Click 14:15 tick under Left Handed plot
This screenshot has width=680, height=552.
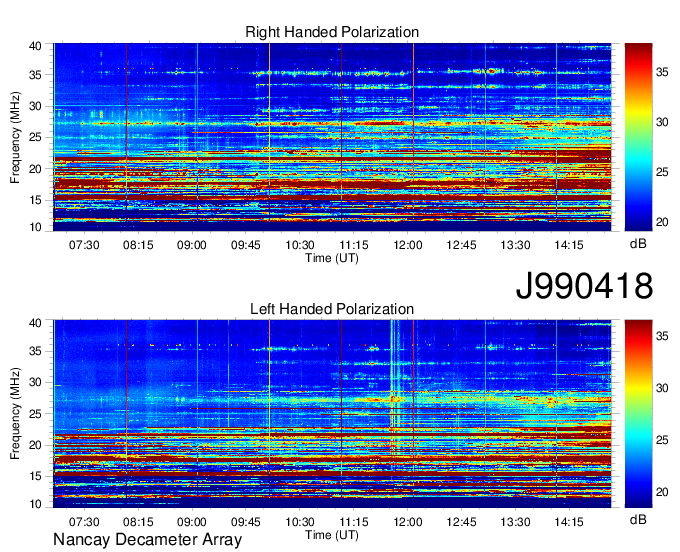point(569,522)
